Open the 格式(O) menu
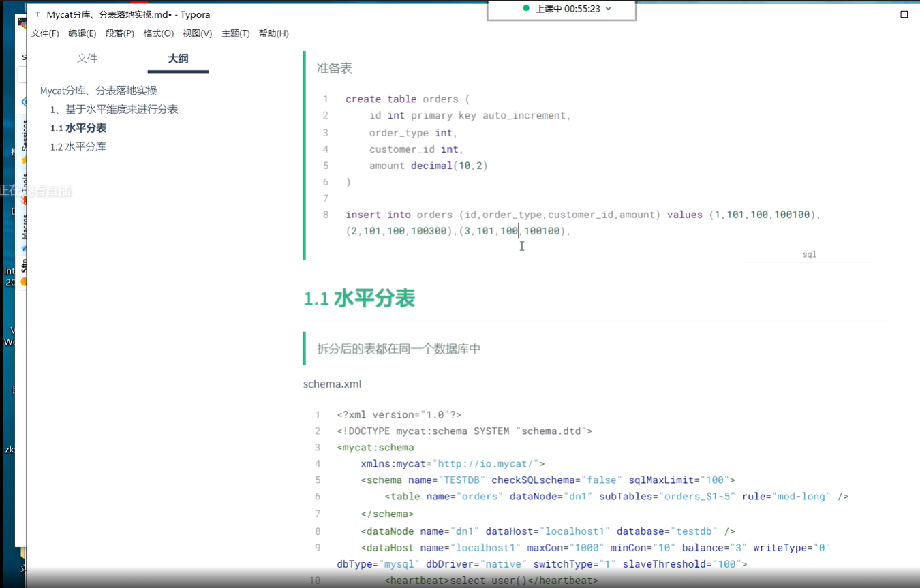The height and width of the screenshot is (588, 920). pos(158,33)
